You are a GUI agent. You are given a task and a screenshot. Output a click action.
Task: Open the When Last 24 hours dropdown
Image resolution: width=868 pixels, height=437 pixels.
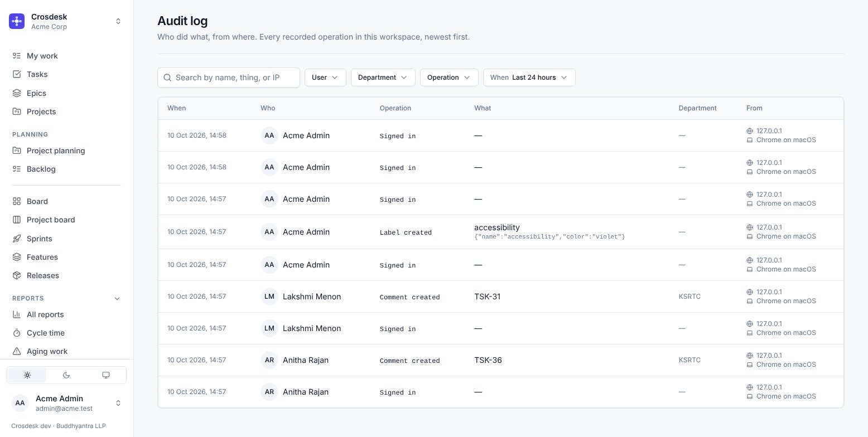coord(529,77)
